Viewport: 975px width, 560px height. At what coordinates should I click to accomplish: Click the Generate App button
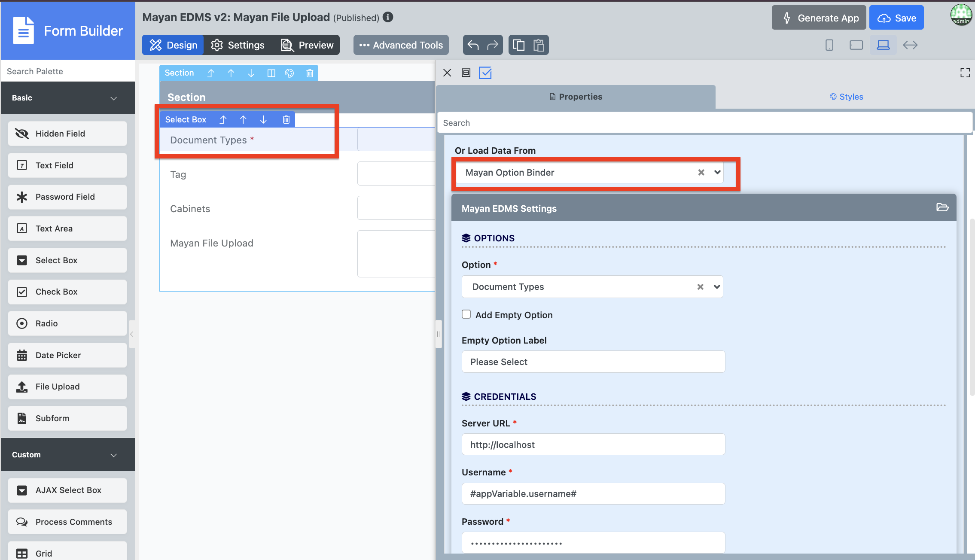pos(819,18)
